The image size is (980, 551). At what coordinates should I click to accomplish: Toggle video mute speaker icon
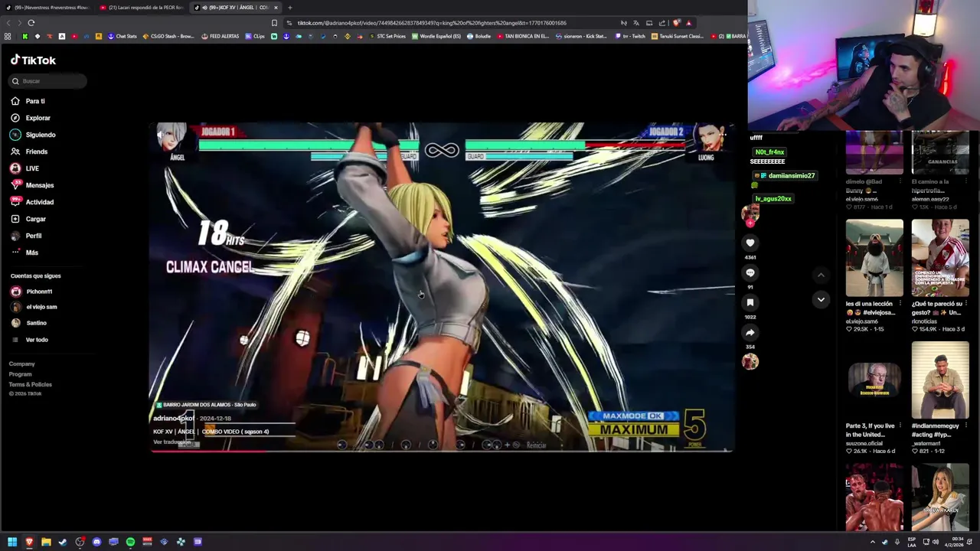pyautogui.click(x=161, y=135)
